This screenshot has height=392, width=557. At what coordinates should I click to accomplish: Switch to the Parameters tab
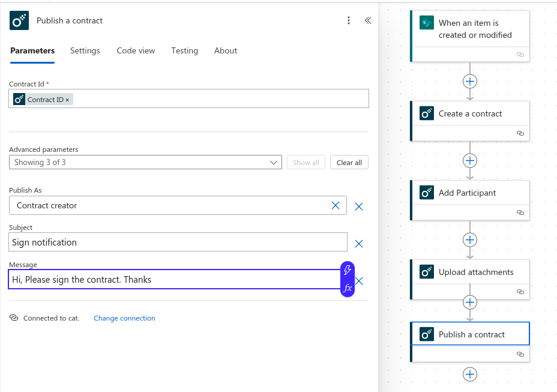[32, 51]
